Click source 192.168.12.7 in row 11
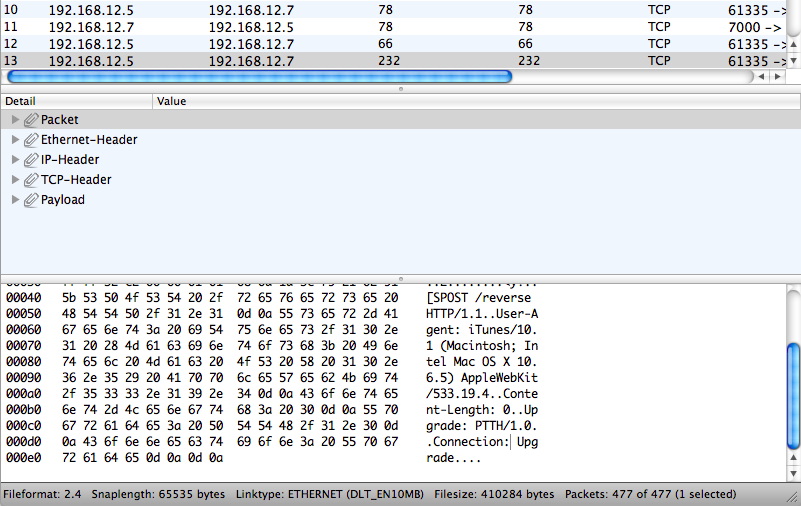Screen dimensions: 801x506 pos(91,27)
